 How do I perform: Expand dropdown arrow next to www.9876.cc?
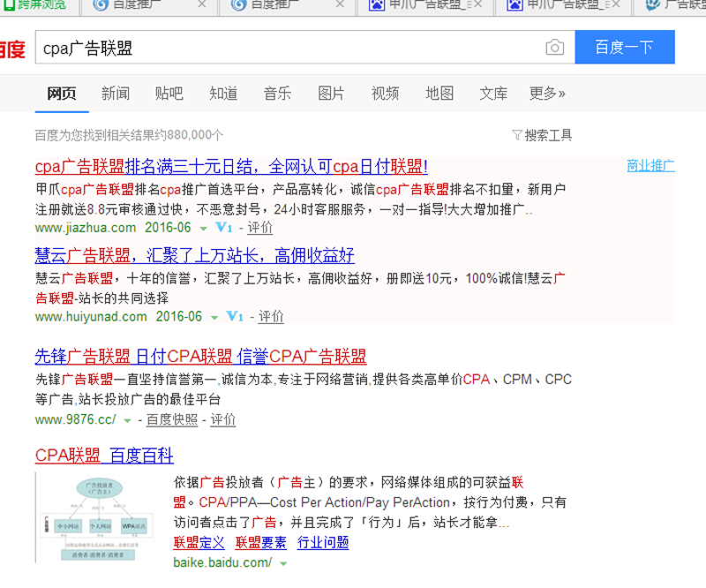127,421
